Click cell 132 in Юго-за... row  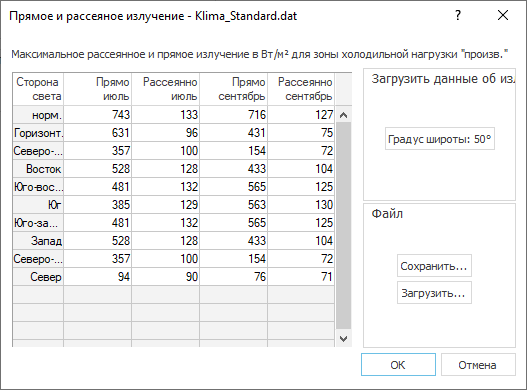click(x=166, y=223)
